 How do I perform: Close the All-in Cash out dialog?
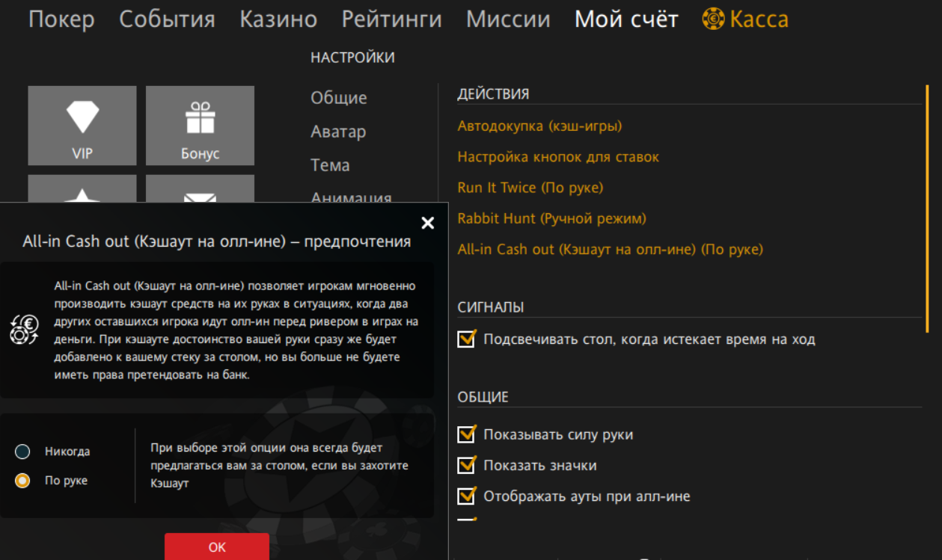pos(427,223)
